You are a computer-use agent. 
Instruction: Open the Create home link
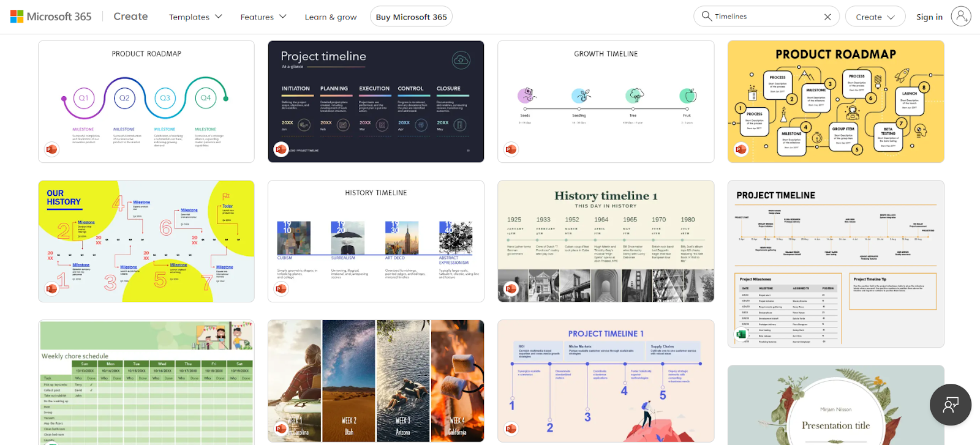click(x=130, y=17)
